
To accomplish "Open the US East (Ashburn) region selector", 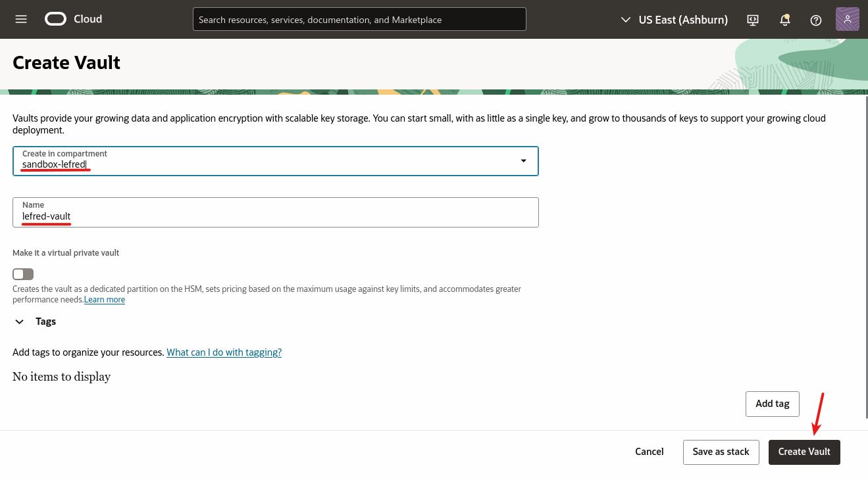I will click(x=683, y=20).
